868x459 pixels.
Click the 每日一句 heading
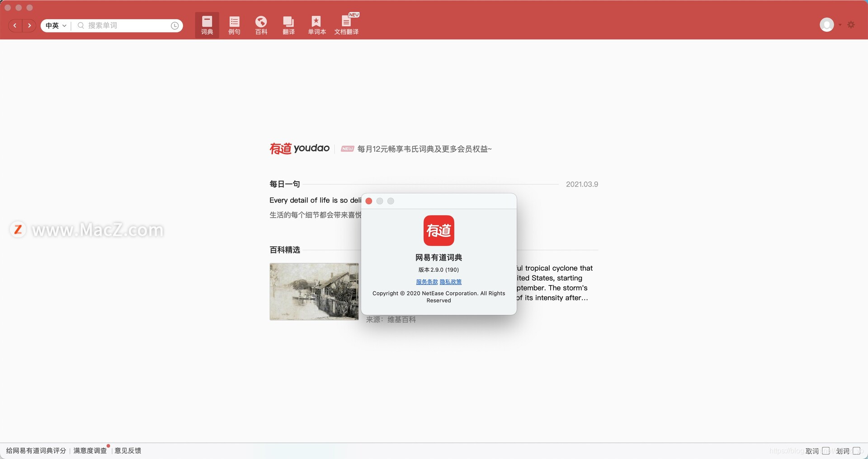pyautogui.click(x=285, y=184)
